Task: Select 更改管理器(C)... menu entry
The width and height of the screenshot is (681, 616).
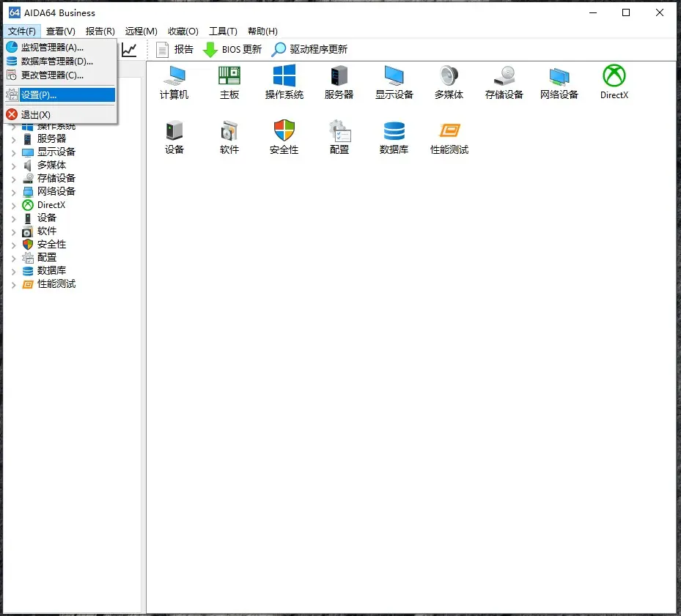Action: (60, 75)
